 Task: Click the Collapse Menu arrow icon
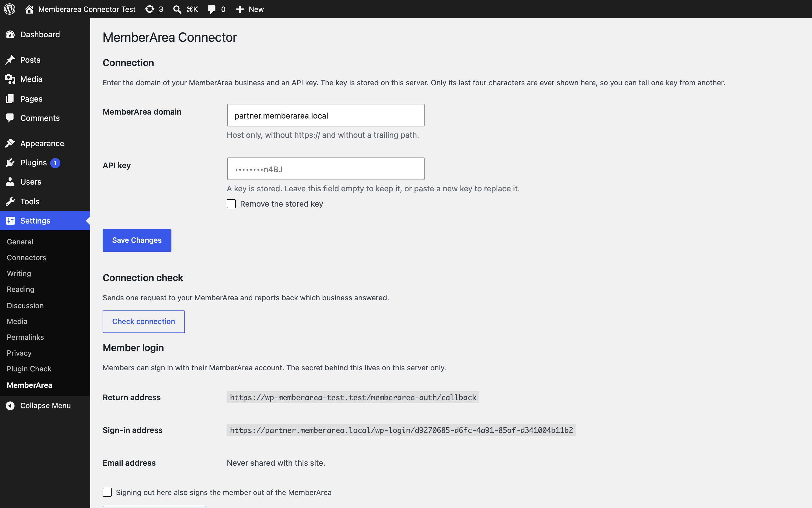(x=10, y=406)
